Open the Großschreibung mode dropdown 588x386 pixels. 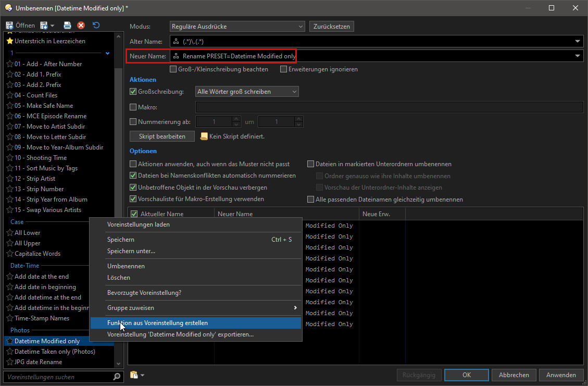pos(247,92)
